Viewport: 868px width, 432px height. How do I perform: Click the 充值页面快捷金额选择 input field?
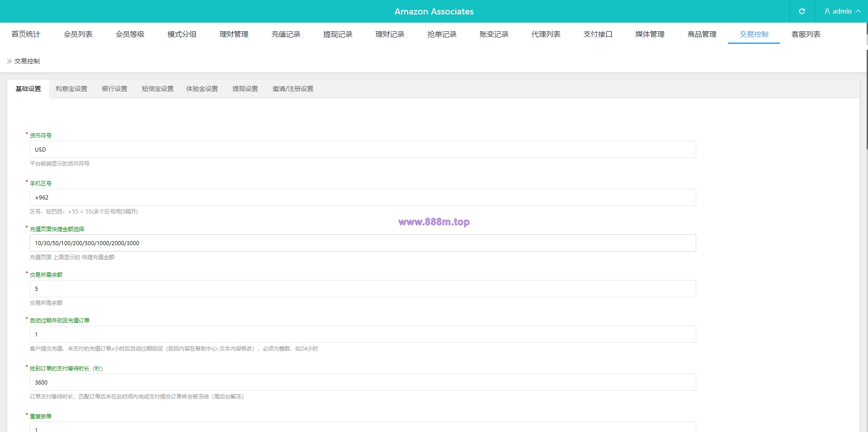[x=363, y=243]
